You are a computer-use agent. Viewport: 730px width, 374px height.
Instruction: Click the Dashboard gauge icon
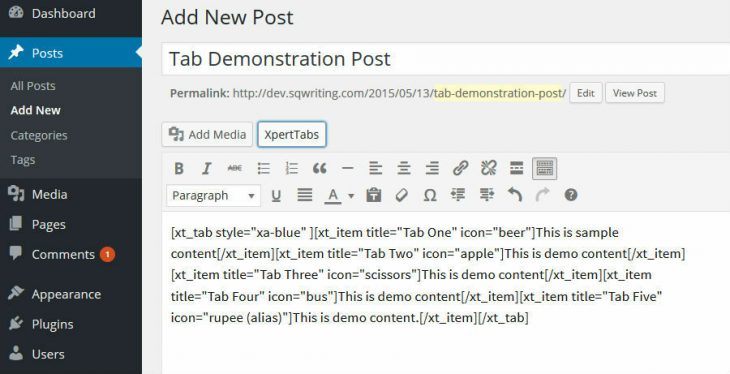[16, 12]
